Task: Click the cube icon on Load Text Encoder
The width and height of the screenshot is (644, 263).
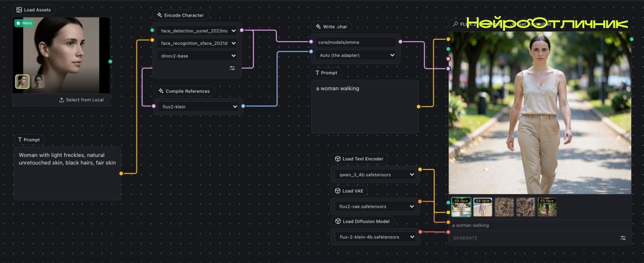Action: point(338,159)
